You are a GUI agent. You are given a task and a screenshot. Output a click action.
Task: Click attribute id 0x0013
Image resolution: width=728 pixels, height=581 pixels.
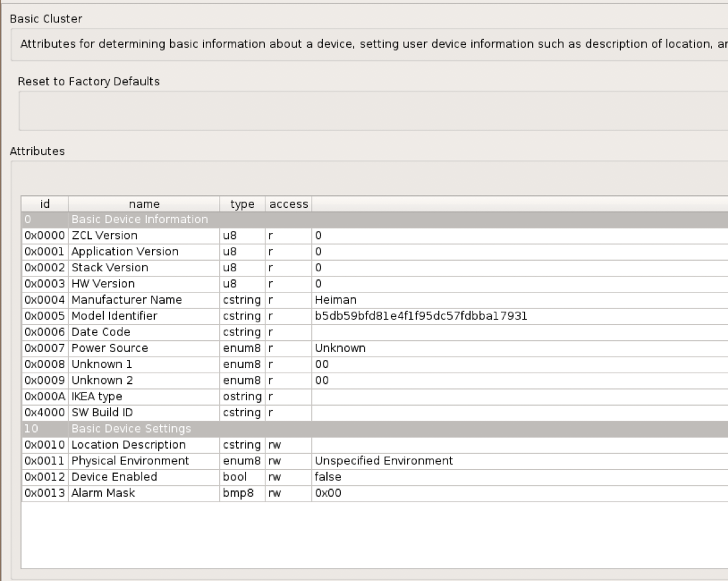(x=44, y=493)
